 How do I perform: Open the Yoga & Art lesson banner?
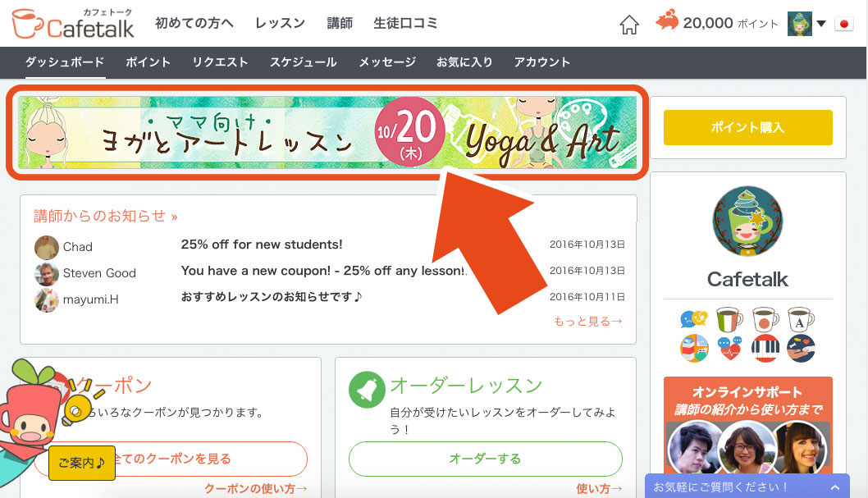point(327,133)
